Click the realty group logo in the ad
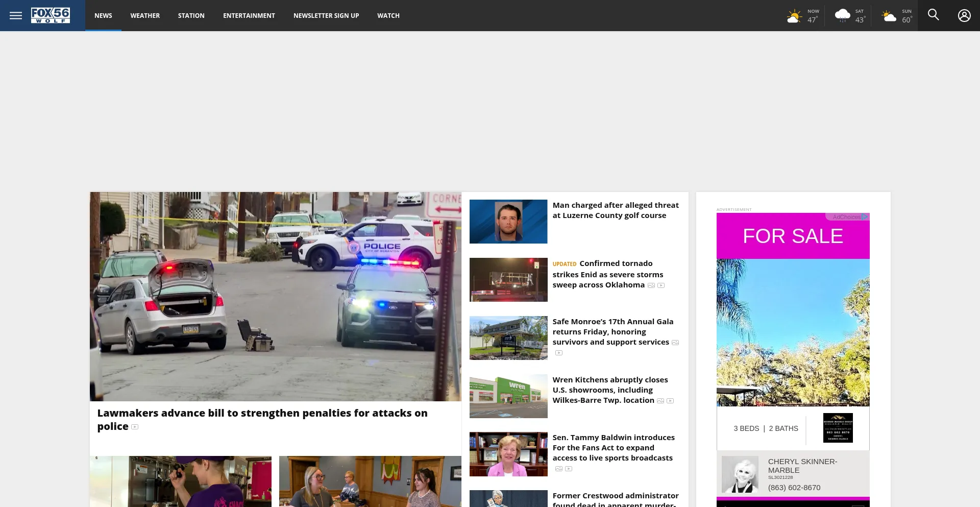The width and height of the screenshot is (980, 507). pyautogui.click(x=838, y=428)
